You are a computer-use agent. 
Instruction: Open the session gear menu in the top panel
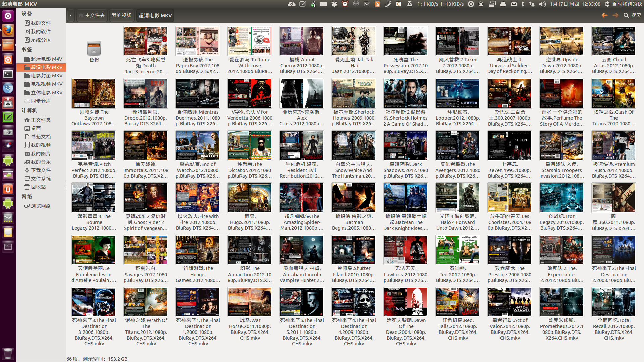click(607, 4)
